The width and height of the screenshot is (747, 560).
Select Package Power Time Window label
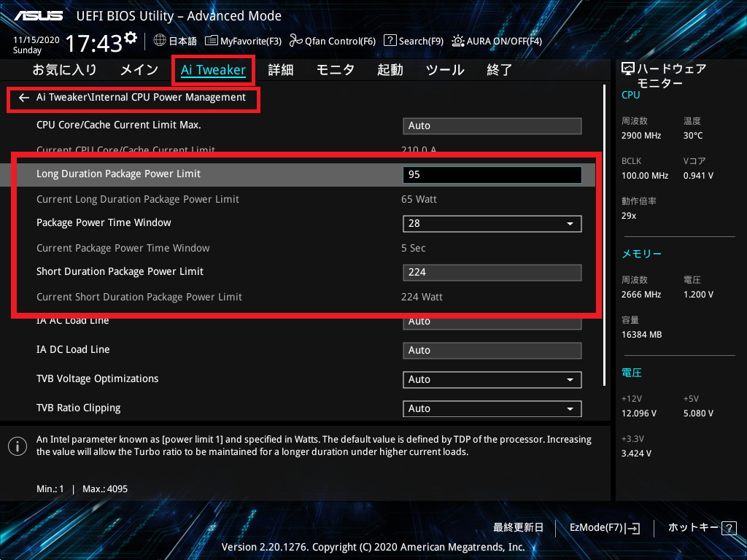click(104, 222)
